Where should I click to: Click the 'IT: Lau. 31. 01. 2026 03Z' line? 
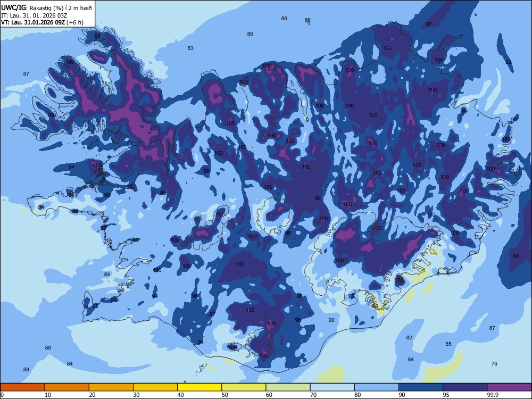[34, 15]
